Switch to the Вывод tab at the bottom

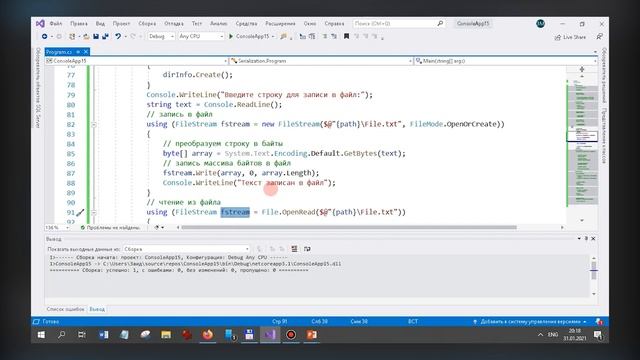(97, 309)
